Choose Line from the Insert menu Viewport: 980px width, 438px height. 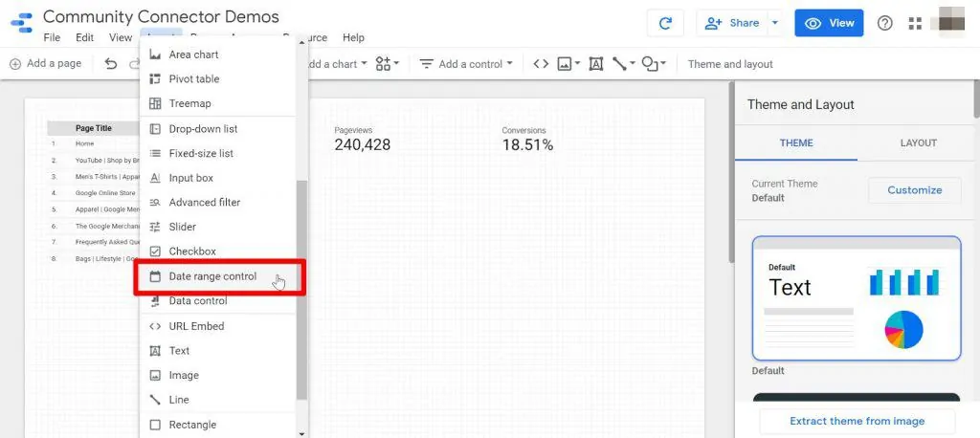[217, 399]
